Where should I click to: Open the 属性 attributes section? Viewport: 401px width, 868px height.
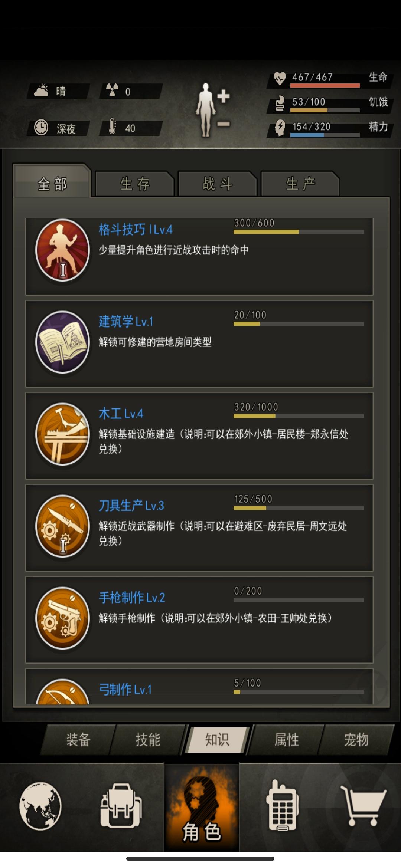click(287, 740)
